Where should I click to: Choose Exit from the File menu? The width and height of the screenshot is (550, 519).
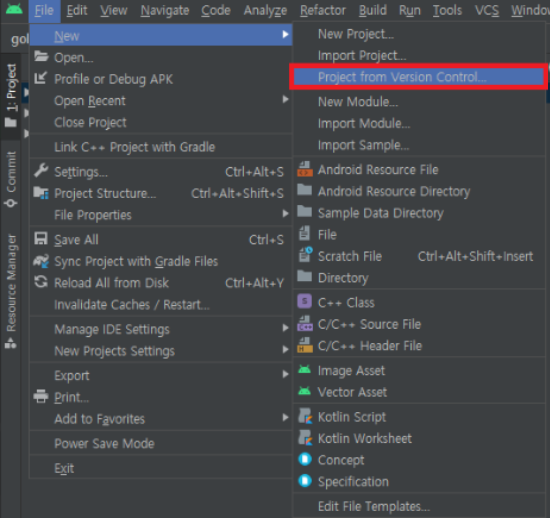(161, 469)
